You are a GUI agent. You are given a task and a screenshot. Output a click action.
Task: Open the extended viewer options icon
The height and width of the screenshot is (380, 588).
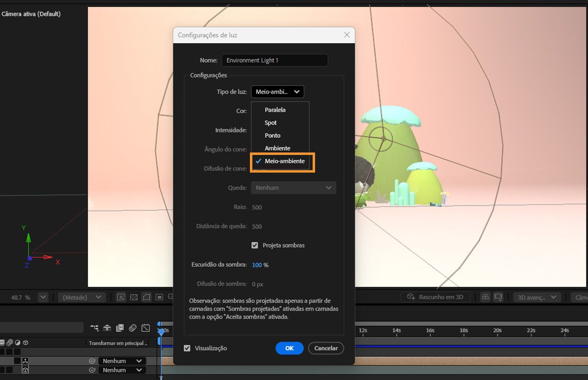coord(498,297)
